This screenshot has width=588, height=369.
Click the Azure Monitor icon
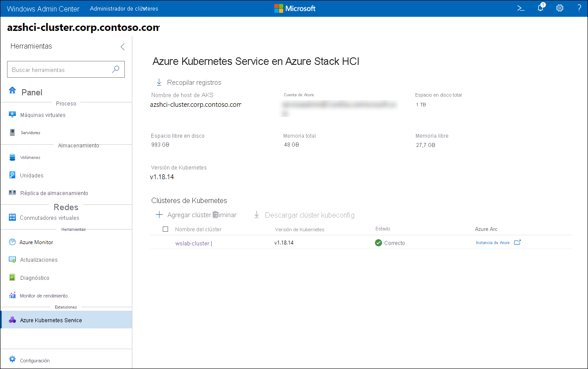click(12, 242)
